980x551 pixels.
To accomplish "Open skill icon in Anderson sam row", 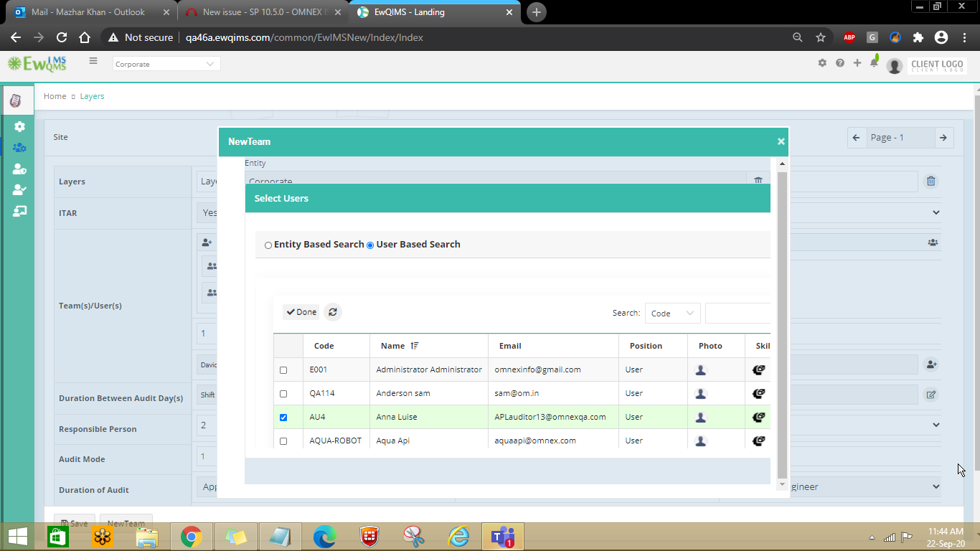I will tap(758, 394).
